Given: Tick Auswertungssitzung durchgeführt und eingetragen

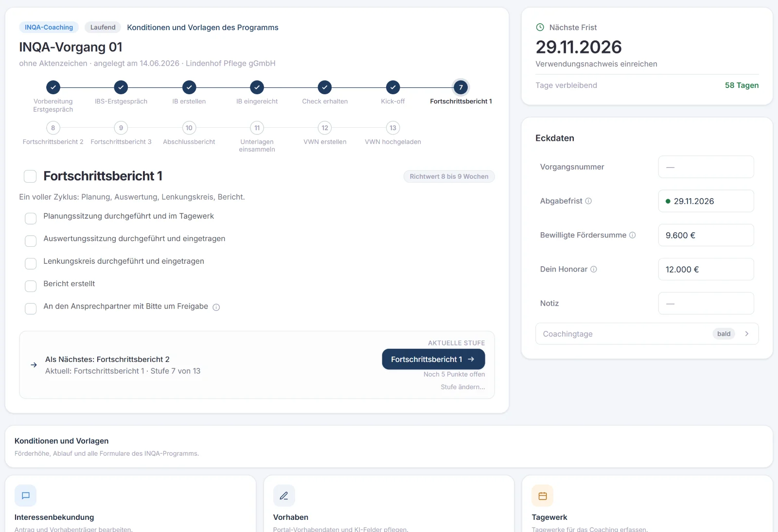Looking at the screenshot, I should (31, 241).
